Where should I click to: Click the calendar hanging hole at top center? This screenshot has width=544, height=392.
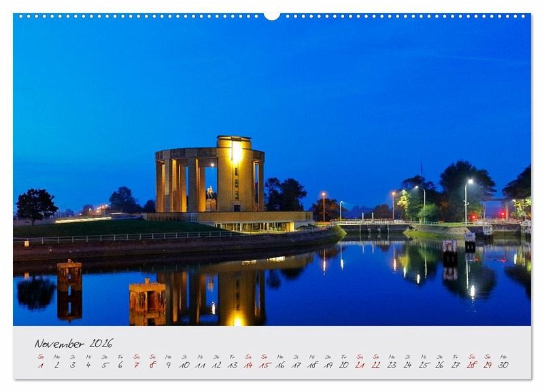pyautogui.click(x=271, y=15)
